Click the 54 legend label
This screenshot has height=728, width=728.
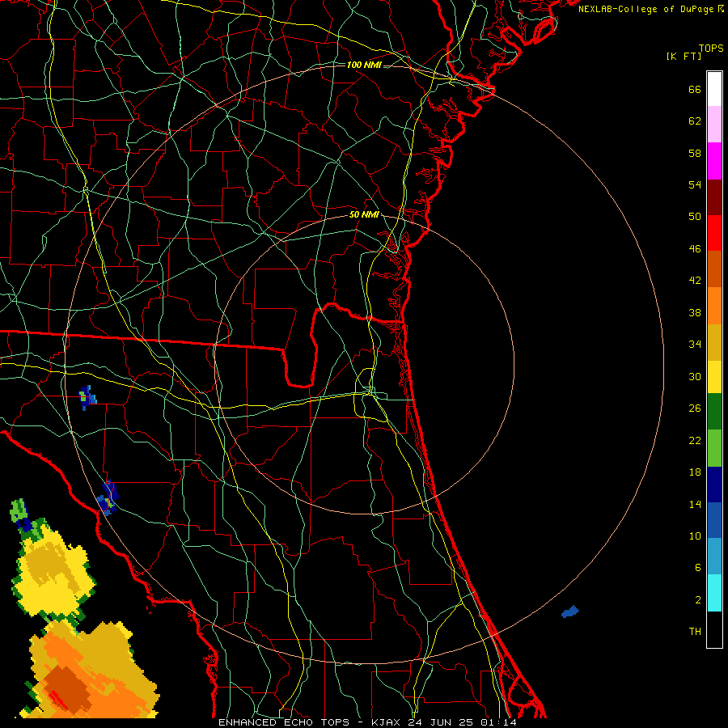695,184
